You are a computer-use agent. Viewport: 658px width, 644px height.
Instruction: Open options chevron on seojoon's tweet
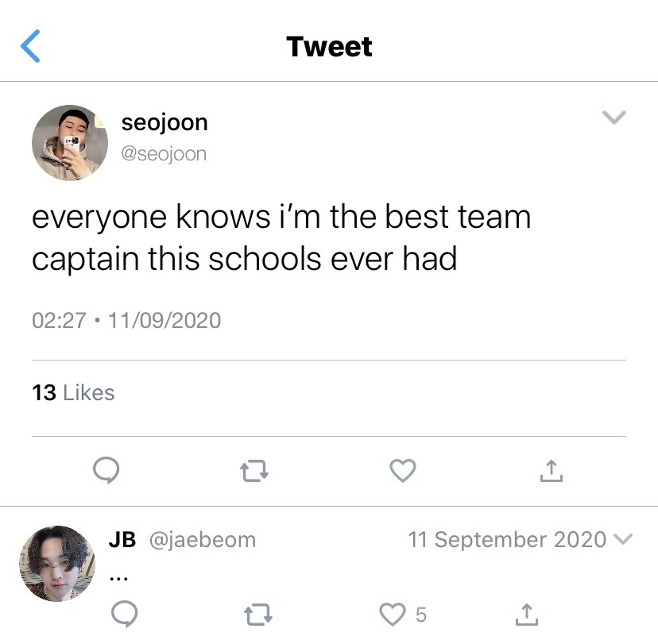point(614,118)
